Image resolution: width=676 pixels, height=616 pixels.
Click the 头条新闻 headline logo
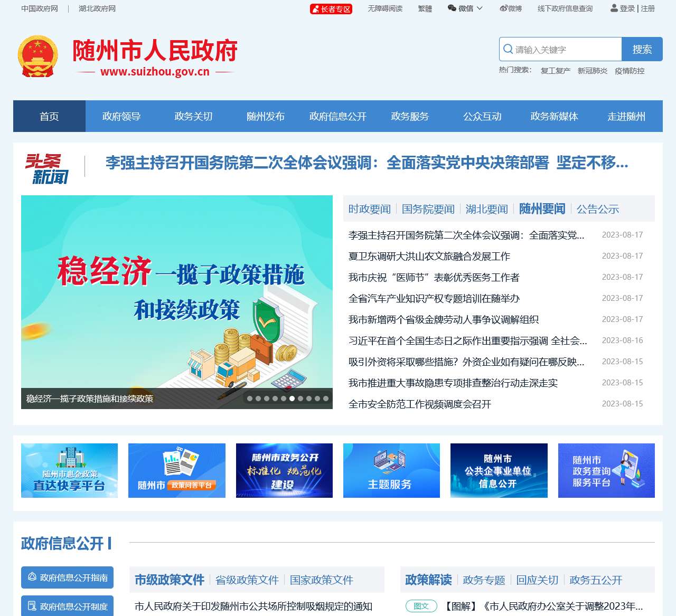(x=47, y=168)
